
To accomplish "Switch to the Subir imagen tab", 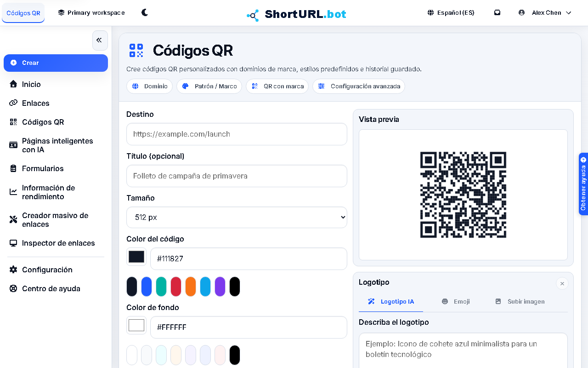I will tap(520, 301).
